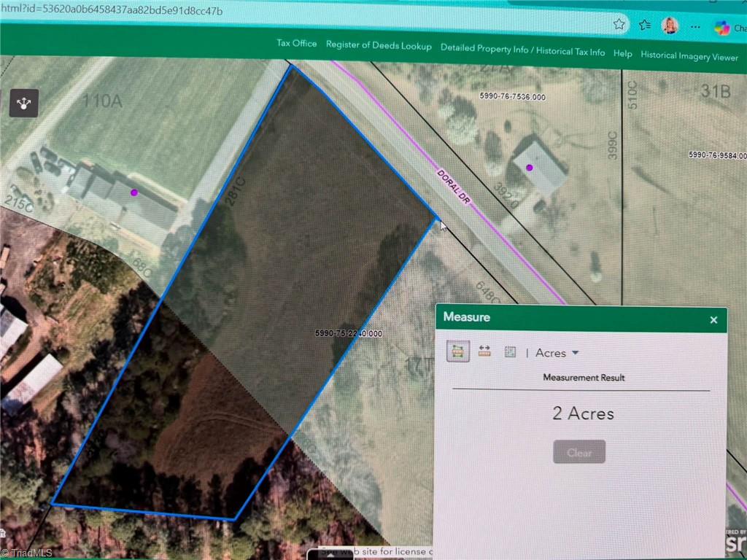Click the 648C boundary dimension label
This screenshot has height=560, width=747.
(488, 292)
